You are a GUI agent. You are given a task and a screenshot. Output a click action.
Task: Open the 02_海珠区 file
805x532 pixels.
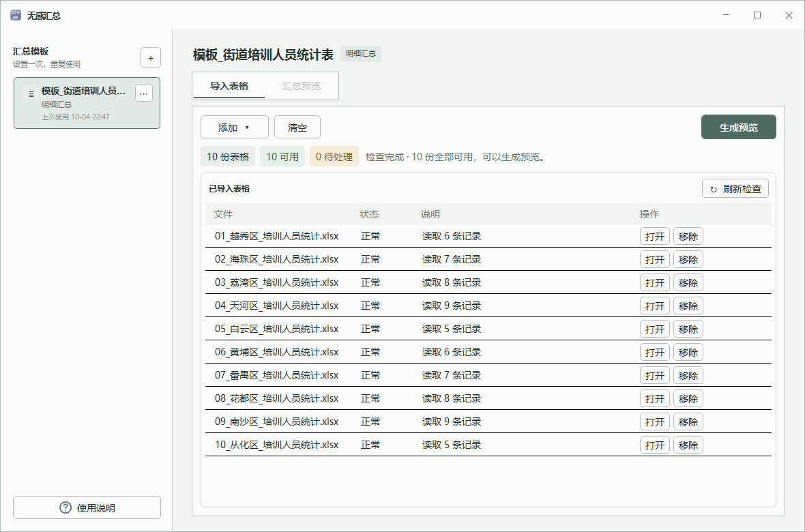click(x=655, y=259)
